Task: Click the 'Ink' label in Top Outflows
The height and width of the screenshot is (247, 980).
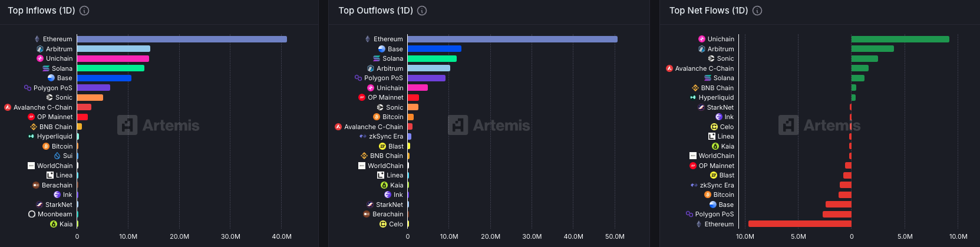Action: [398, 195]
